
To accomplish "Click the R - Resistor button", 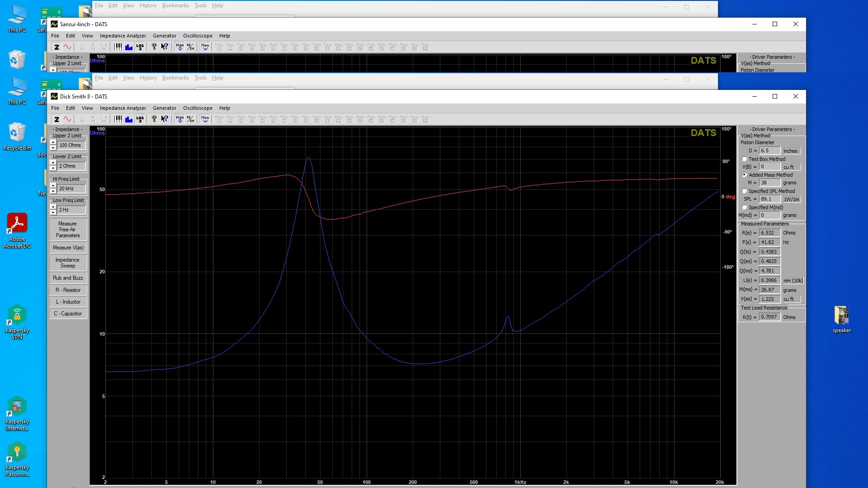I will pos(68,290).
